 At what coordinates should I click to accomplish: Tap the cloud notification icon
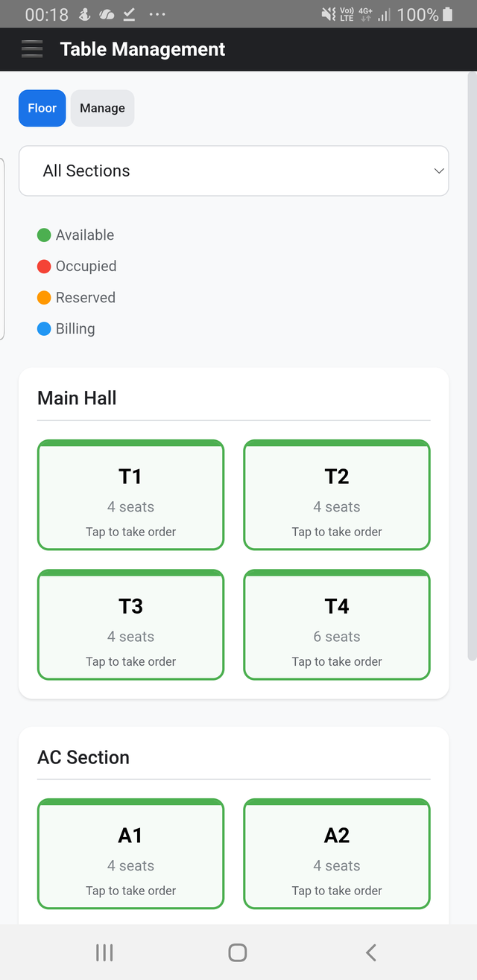107,14
